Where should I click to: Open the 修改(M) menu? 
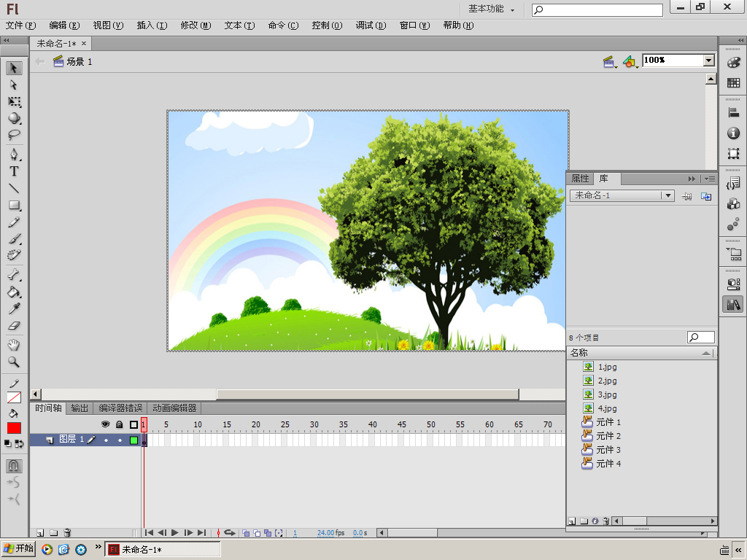(x=196, y=26)
